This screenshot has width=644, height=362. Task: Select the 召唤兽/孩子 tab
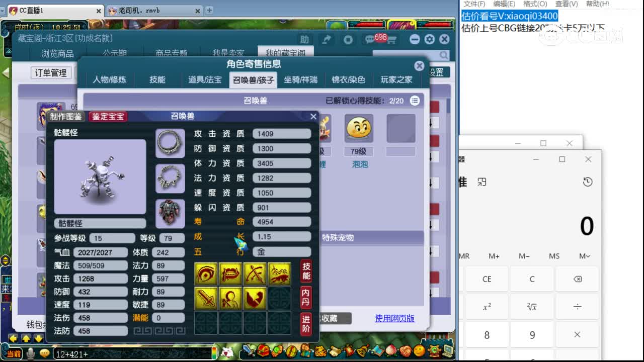pyautogui.click(x=253, y=80)
